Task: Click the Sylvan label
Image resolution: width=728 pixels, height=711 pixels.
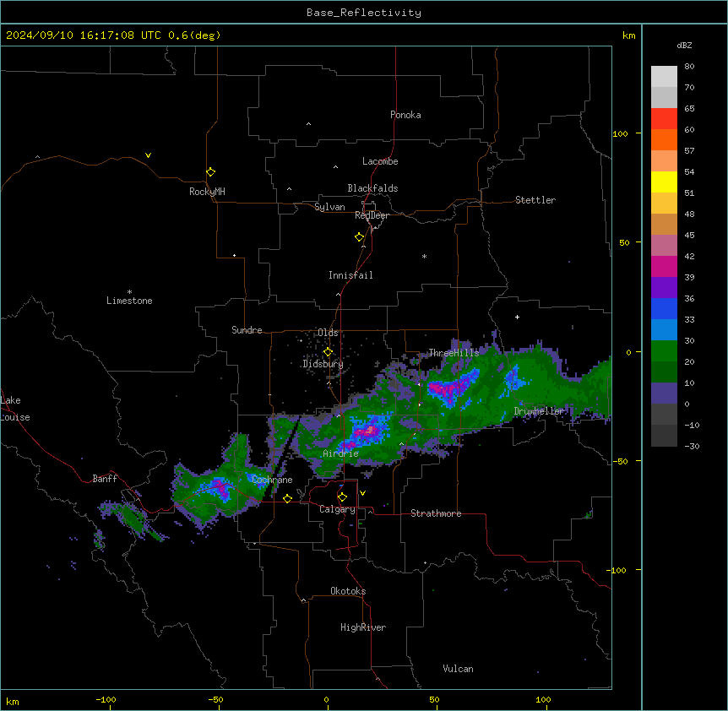Action: 329,207
